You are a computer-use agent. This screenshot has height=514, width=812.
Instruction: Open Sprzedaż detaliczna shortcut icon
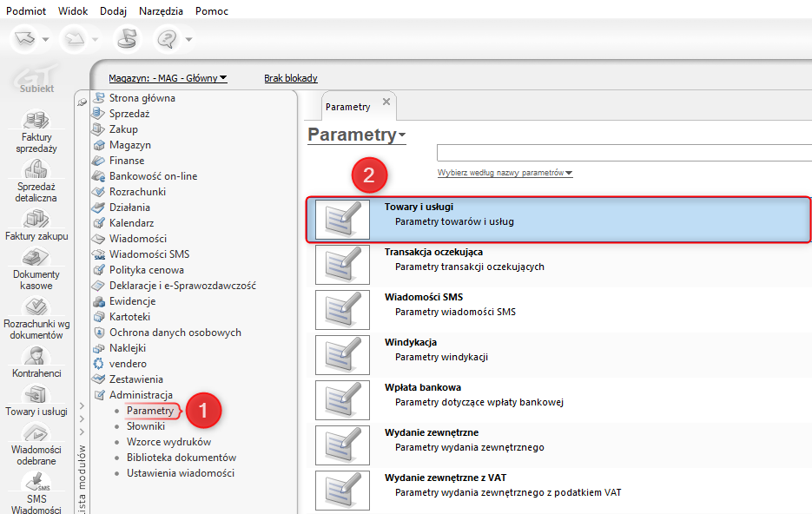pos(36,168)
